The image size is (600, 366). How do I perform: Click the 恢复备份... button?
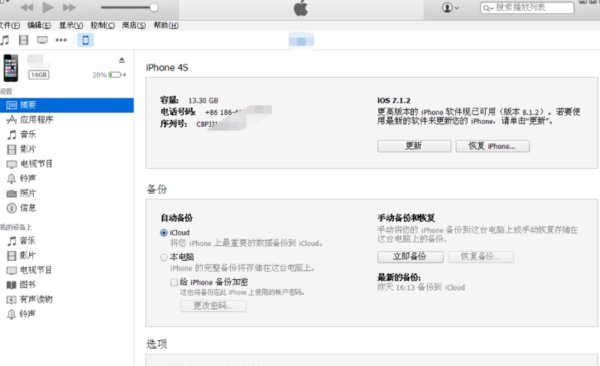481,257
